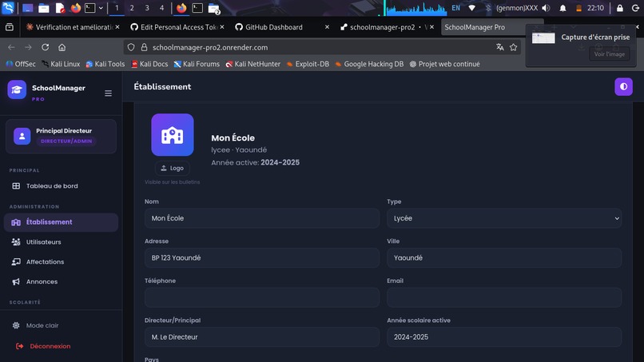Focus the running terminal window in taskbar
Screen dimensions: 644x362
(x=197, y=8)
